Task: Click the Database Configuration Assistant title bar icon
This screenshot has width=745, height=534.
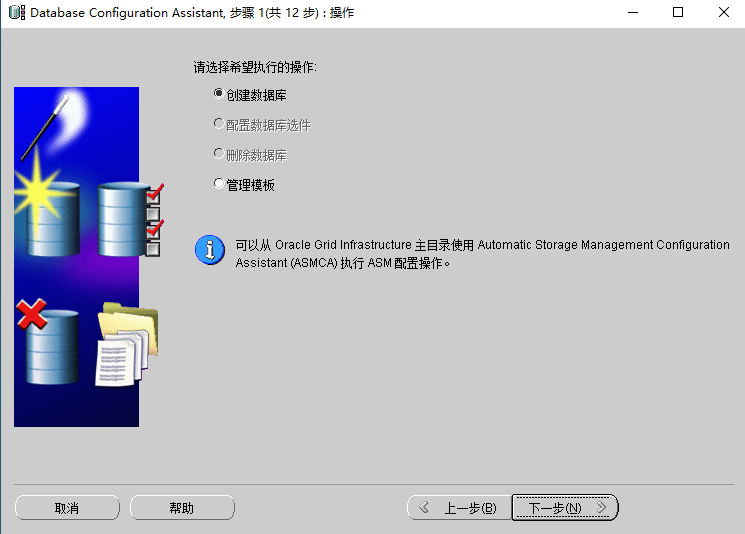Action: coord(17,12)
